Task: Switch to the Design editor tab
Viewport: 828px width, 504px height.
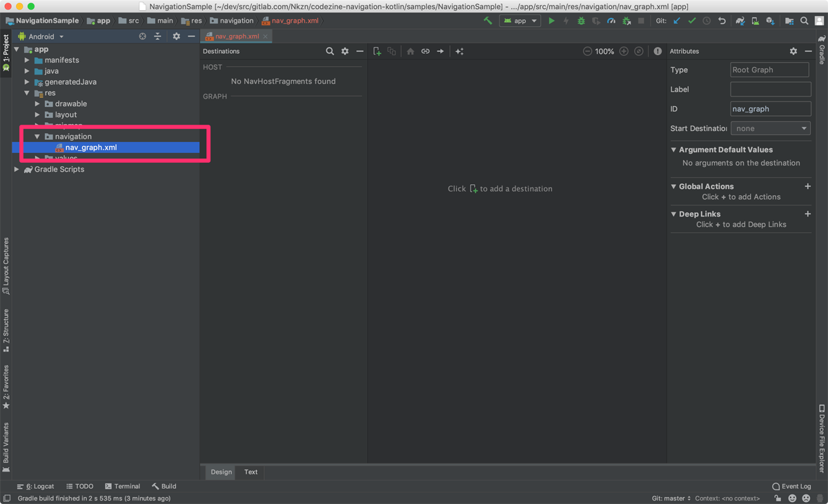Action: (221, 472)
